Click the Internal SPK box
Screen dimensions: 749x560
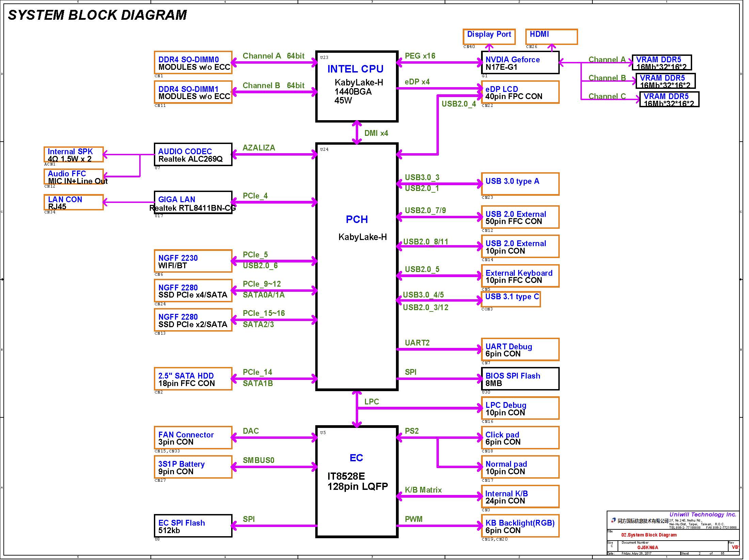click(x=74, y=155)
